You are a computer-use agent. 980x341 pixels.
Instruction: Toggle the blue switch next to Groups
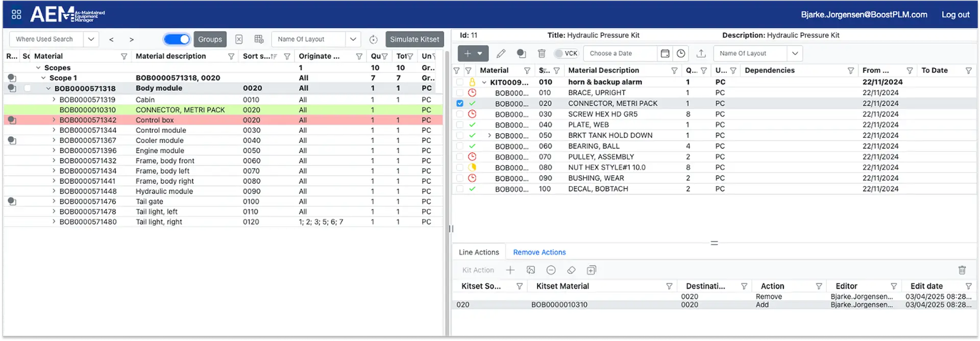point(177,39)
